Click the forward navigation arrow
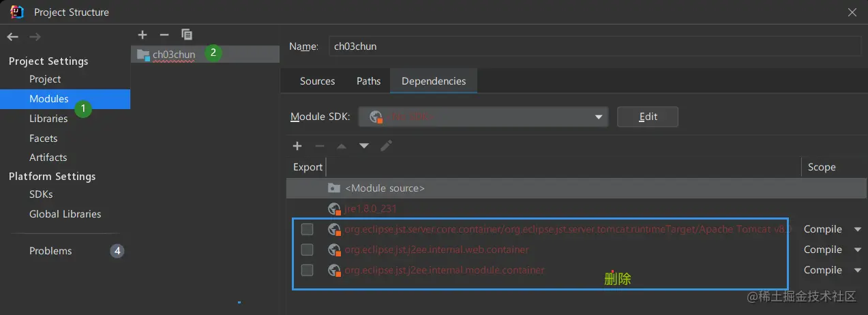This screenshot has width=868, height=315. 35,37
